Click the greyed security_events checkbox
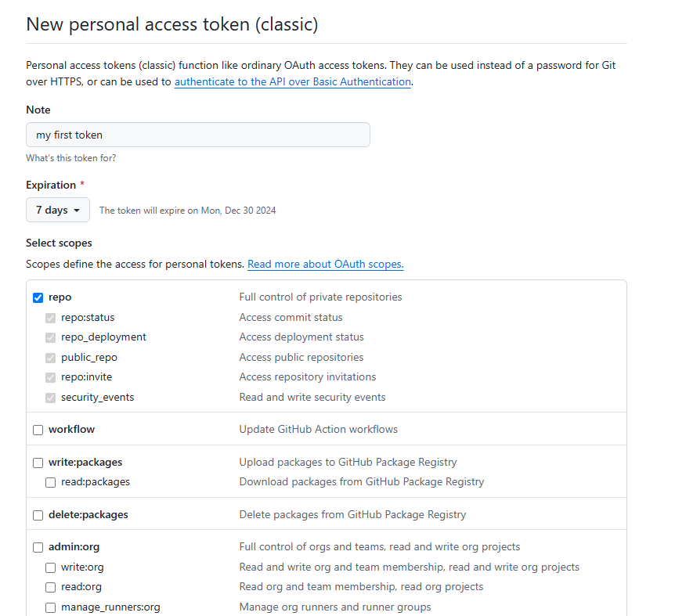Viewport: 675px width, 616px height. click(x=50, y=398)
